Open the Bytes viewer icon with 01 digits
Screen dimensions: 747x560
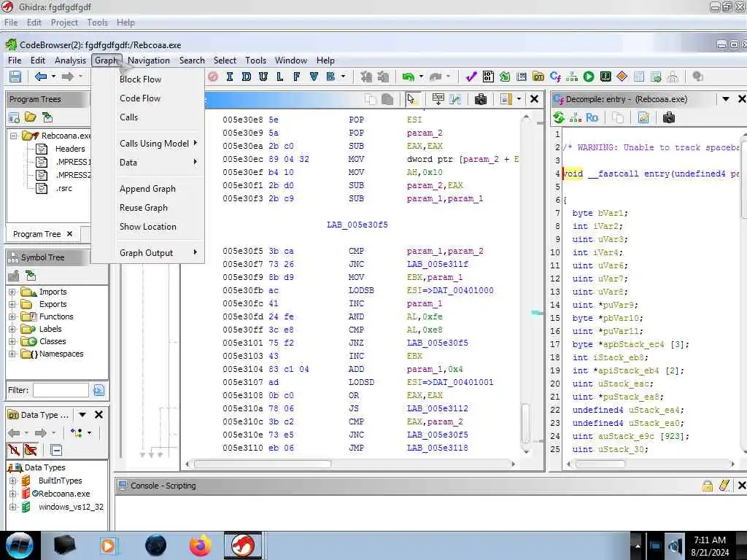488,77
